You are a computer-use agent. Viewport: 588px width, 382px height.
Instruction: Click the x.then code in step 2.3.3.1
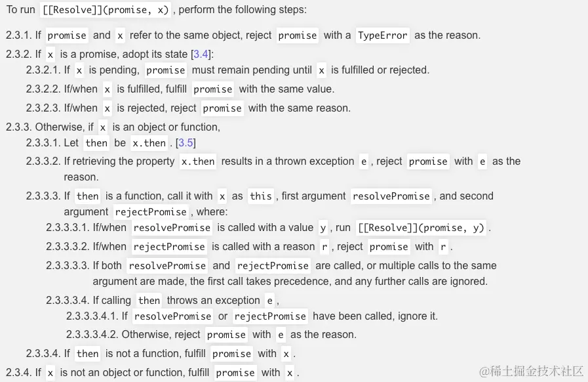149,142
